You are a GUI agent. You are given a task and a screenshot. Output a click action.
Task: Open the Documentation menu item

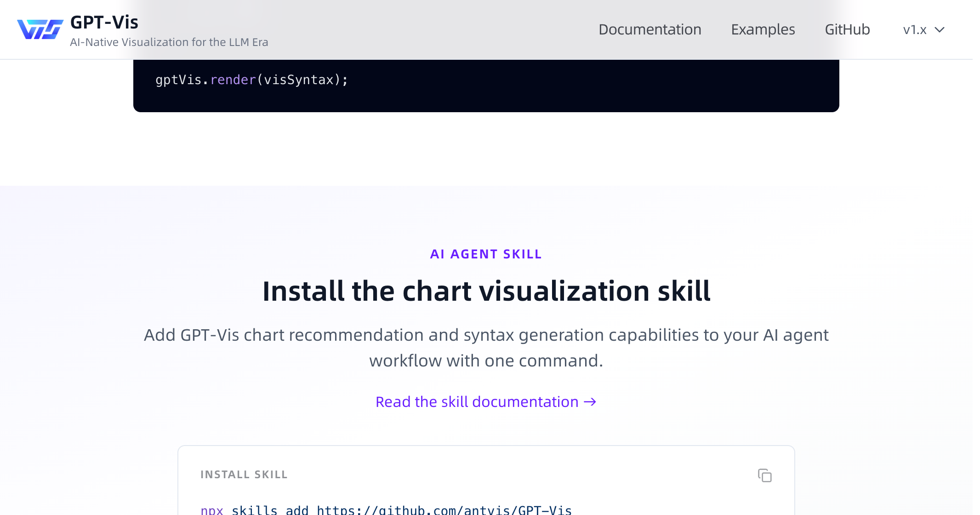pos(650,29)
